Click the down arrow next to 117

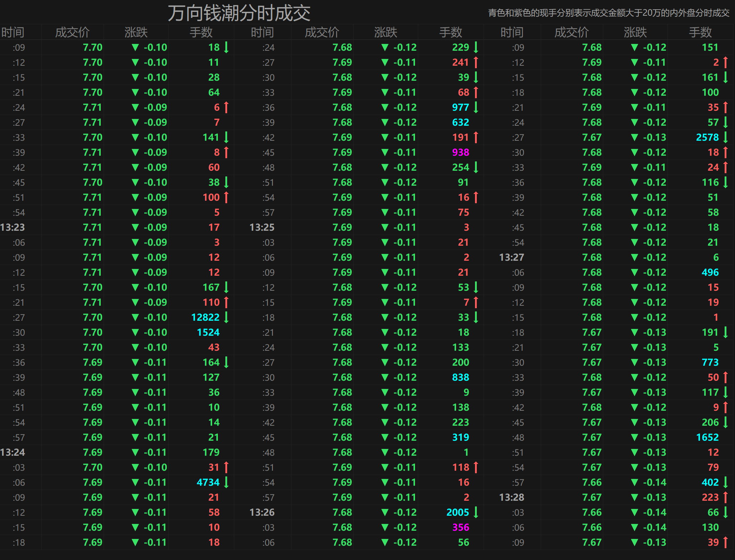725,392
